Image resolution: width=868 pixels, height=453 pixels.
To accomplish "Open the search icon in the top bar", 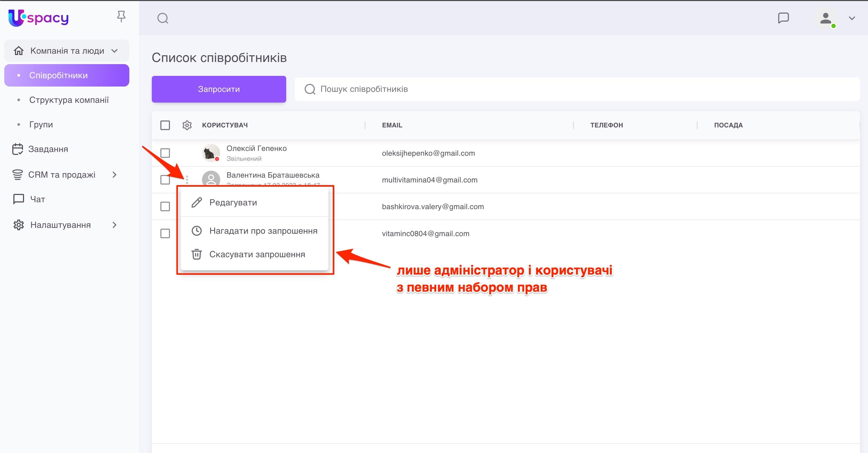I will point(163,18).
